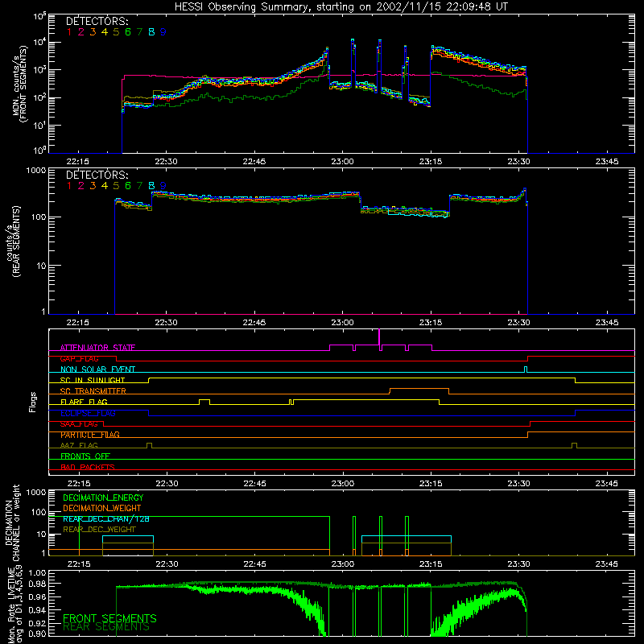Click detector 9 in rear segments legend

pos(163,186)
